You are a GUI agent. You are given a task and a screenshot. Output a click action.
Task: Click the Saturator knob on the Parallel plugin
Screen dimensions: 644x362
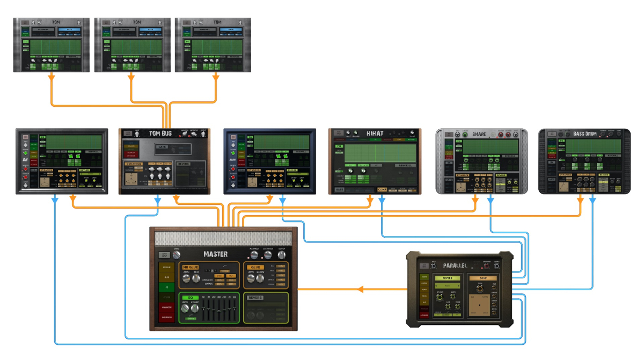(x=487, y=266)
